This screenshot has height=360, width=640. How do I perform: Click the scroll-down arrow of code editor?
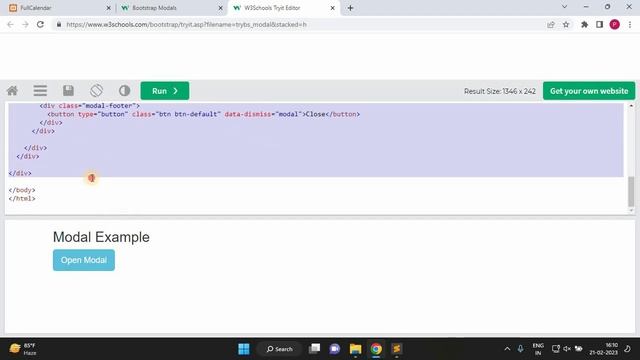631,210
